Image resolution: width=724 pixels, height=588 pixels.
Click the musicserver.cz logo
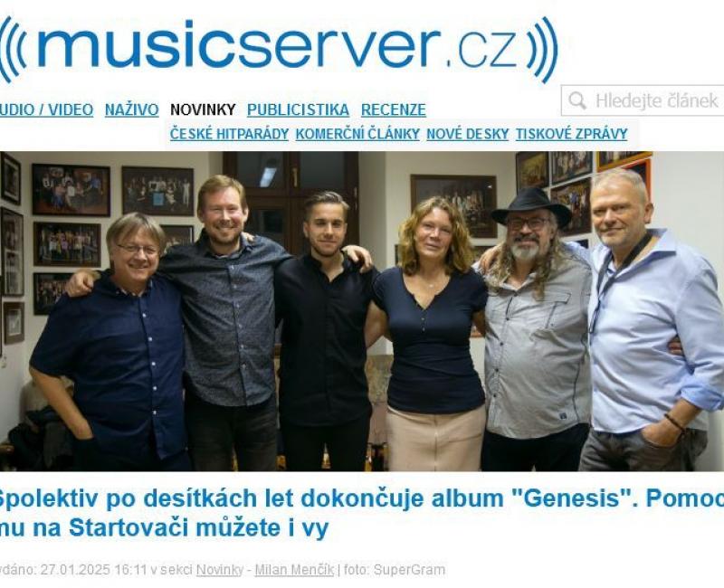pyautogui.click(x=279, y=50)
